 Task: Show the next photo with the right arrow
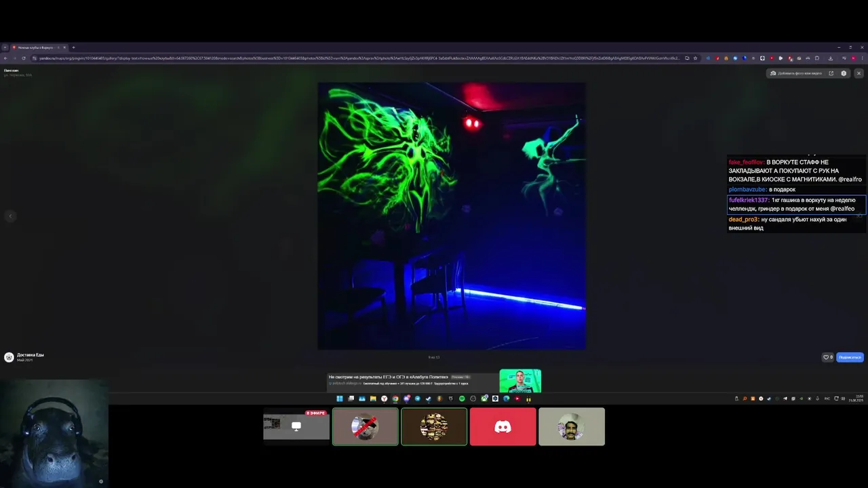point(859,216)
